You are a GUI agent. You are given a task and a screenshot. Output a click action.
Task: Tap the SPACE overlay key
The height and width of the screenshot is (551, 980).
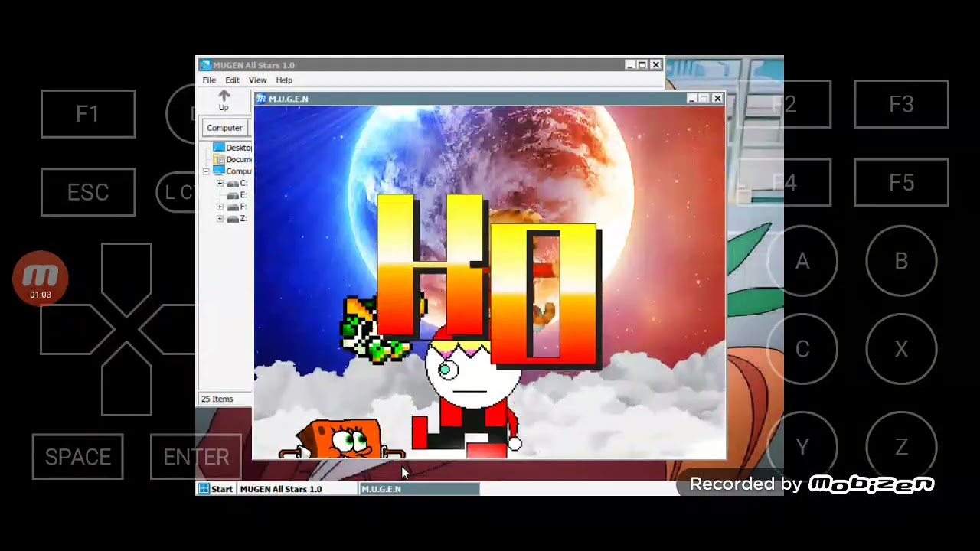[x=78, y=457]
